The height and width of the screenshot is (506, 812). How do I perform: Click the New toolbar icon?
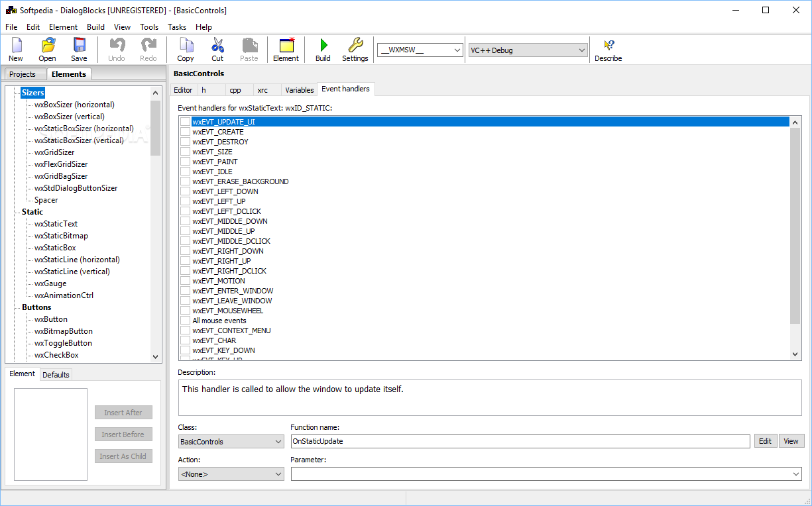16,45
